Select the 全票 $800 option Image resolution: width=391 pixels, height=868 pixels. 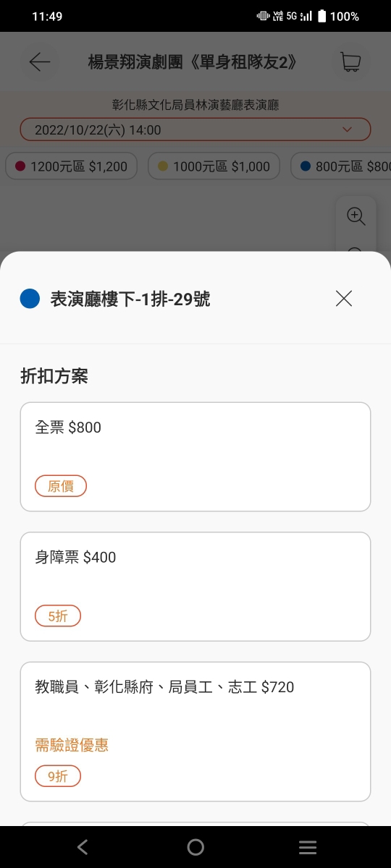coord(195,457)
